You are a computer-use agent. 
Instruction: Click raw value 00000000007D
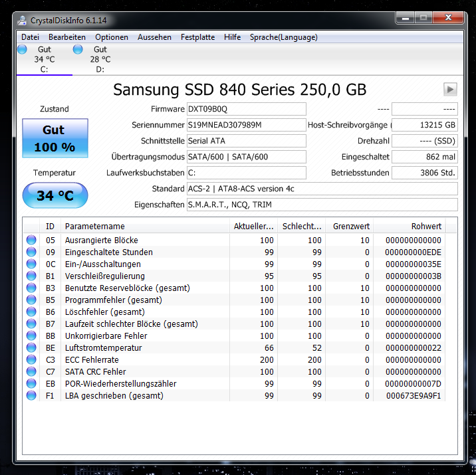pos(413,384)
